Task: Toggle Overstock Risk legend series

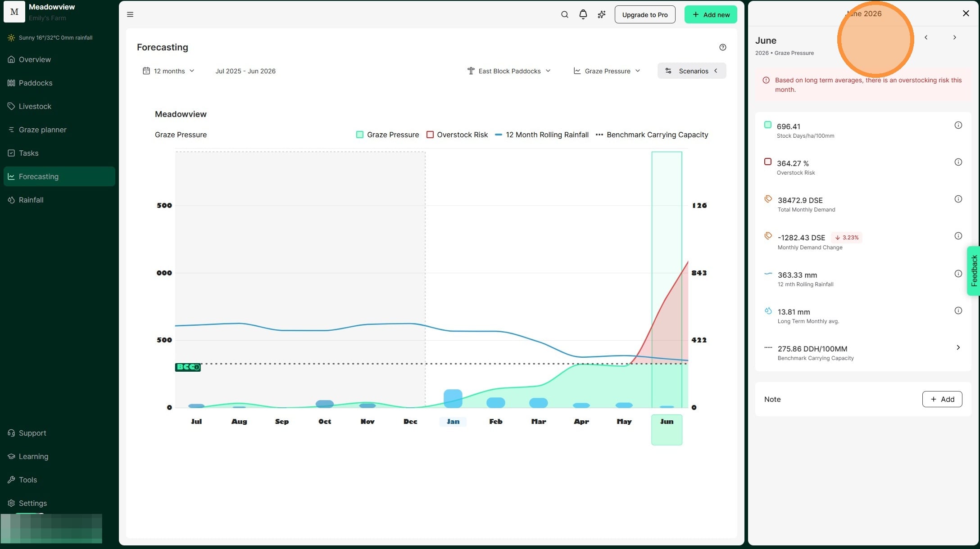Action: [457, 135]
